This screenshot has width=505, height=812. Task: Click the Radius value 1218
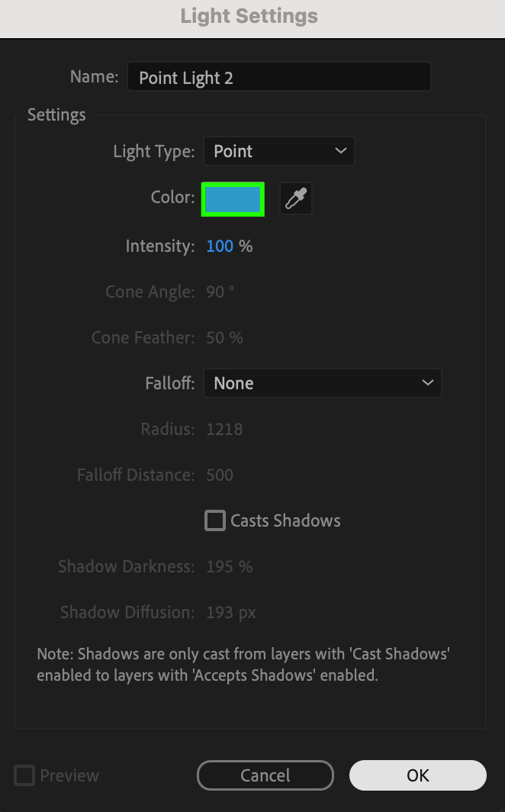coord(224,429)
